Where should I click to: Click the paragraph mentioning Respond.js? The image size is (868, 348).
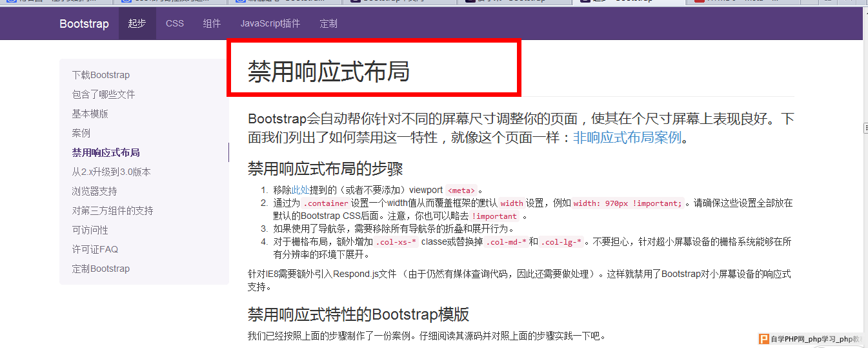[520, 280]
